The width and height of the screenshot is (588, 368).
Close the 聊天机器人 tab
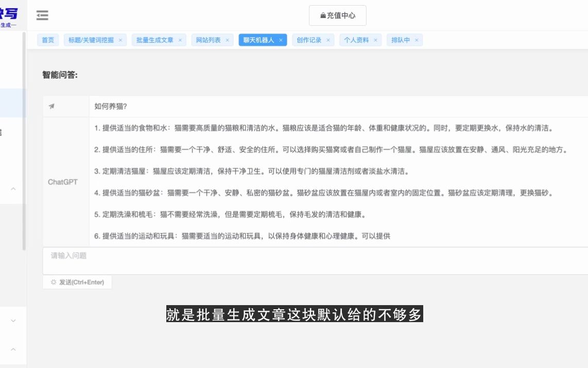click(x=281, y=40)
